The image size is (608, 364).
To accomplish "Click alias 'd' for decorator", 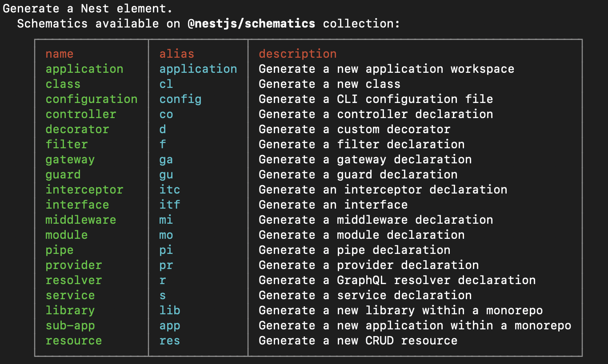I will (x=163, y=130).
